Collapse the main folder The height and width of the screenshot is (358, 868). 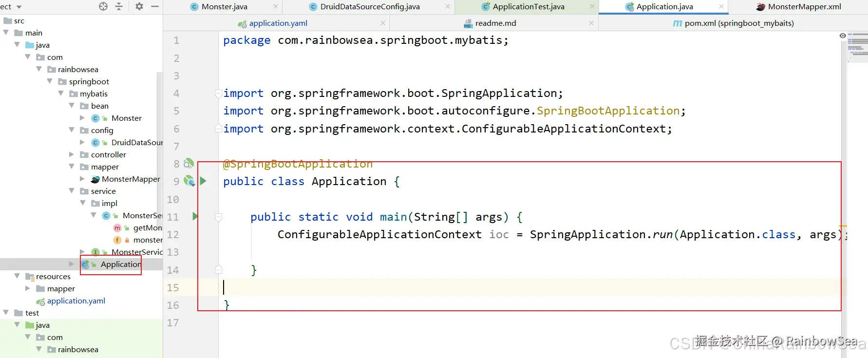coord(6,33)
